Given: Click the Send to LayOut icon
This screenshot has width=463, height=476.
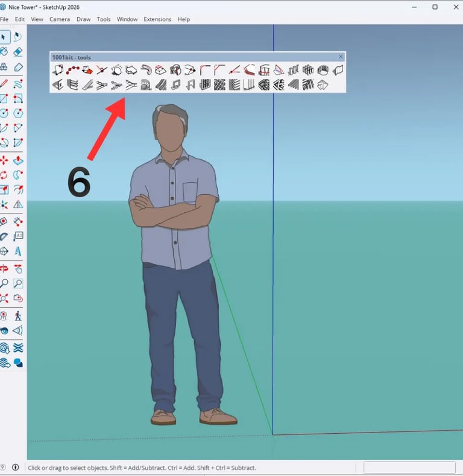Looking at the screenshot, I should point(5,363).
